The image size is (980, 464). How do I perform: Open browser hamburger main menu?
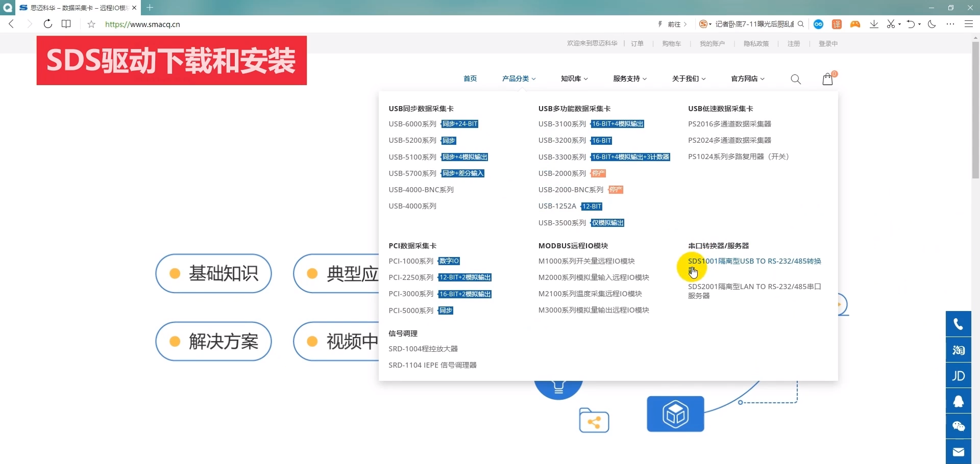pyautogui.click(x=968, y=24)
